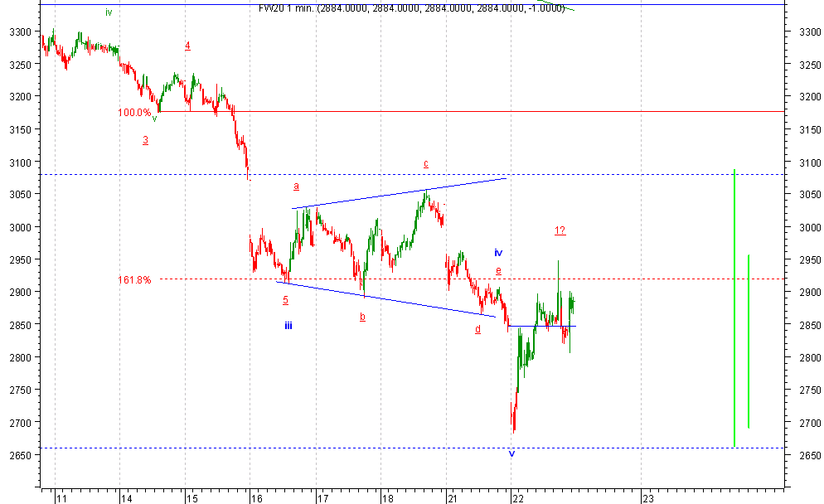Click the blue 'iv' wave label
This screenshot has width=824, height=504.
point(498,253)
